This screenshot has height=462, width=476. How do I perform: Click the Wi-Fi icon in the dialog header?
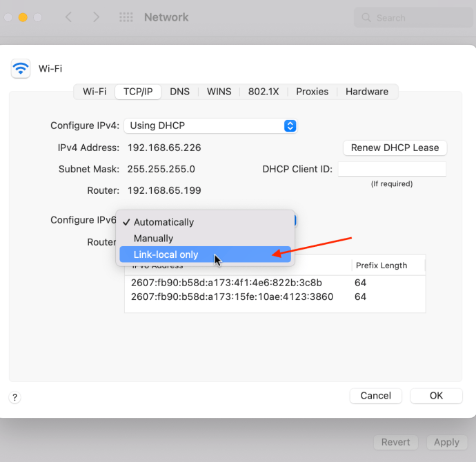tap(21, 68)
